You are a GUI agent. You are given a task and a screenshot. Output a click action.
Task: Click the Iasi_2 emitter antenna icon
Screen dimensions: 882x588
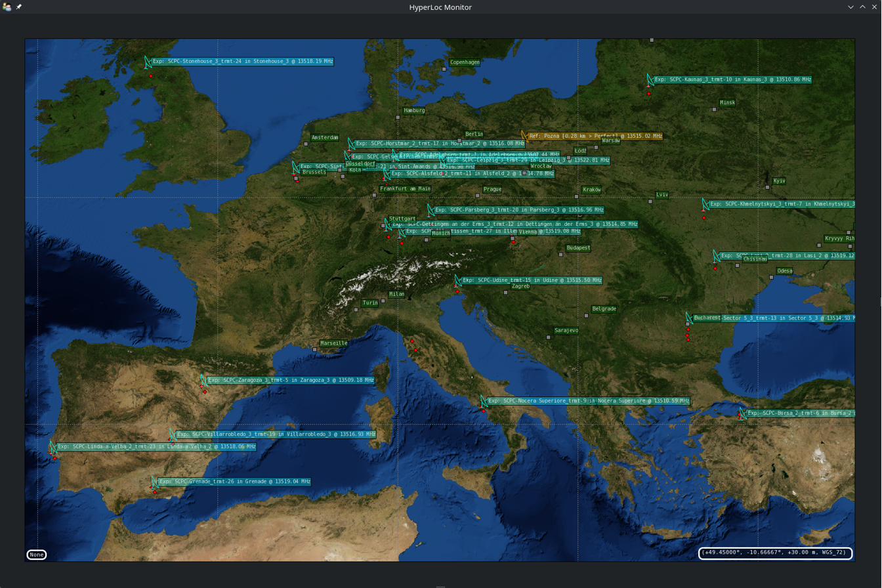click(x=717, y=256)
